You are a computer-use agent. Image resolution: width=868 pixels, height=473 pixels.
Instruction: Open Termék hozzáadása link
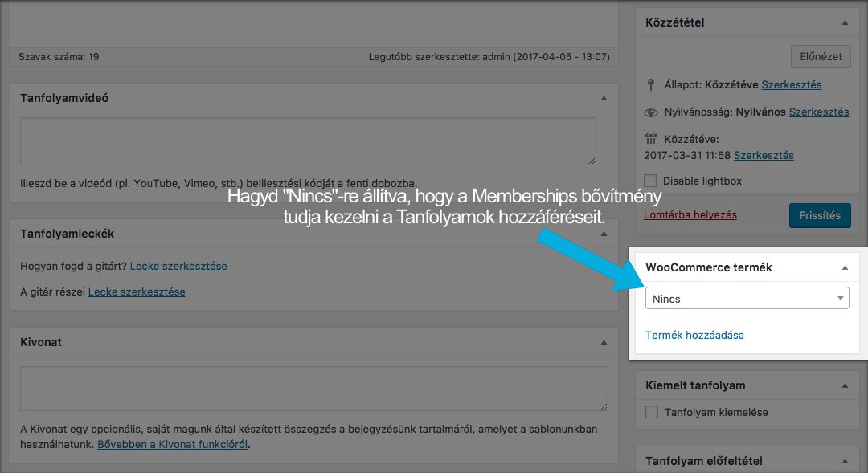tap(694, 335)
